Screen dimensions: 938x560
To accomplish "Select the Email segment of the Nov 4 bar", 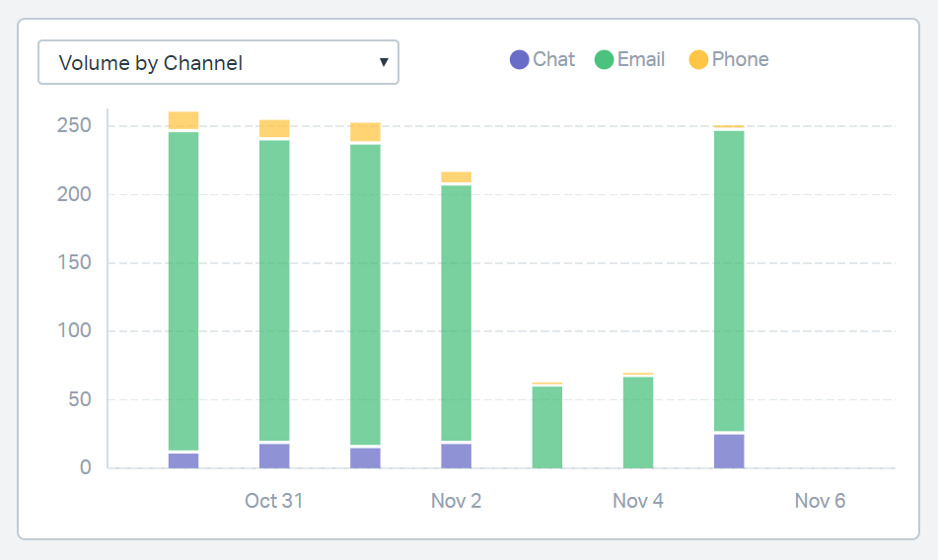I will (638, 422).
